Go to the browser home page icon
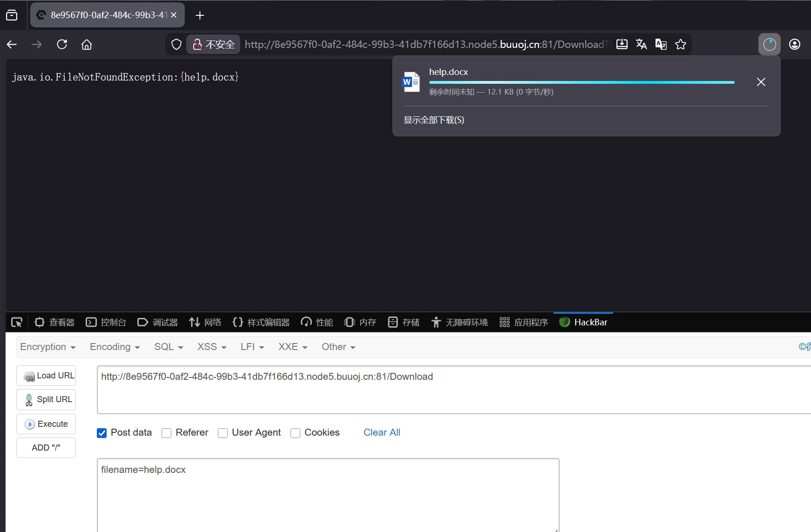Screen dimensions: 811x532 (x=87, y=44)
